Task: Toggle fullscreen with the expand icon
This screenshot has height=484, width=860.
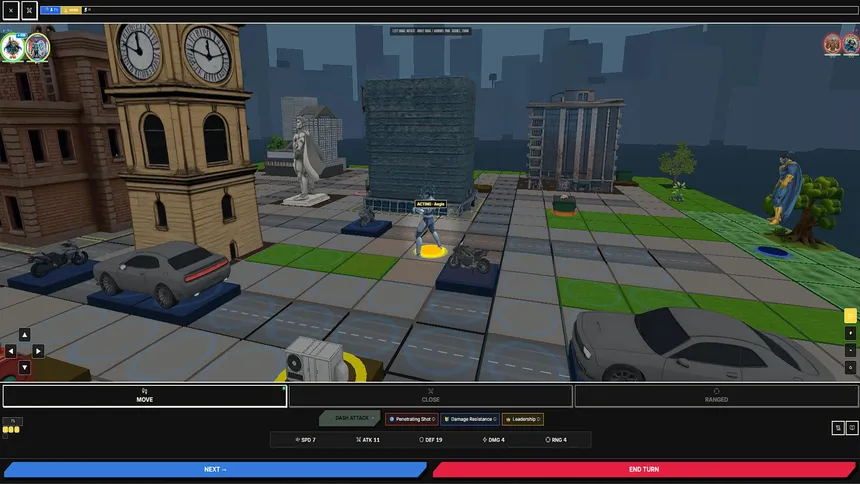Action: [29, 10]
